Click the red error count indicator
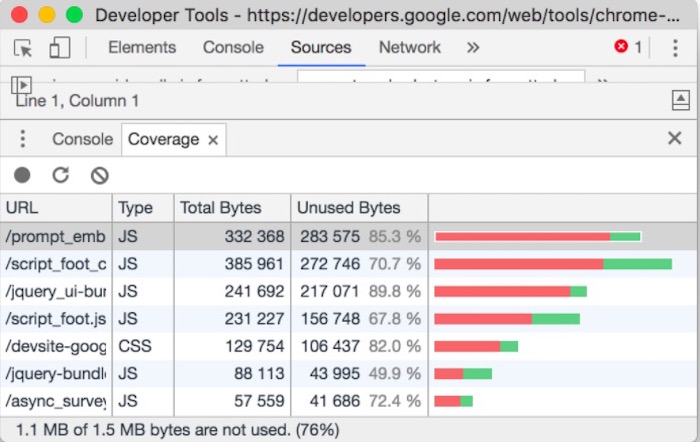This screenshot has width=700, height=442. click(x=628, y=46)
